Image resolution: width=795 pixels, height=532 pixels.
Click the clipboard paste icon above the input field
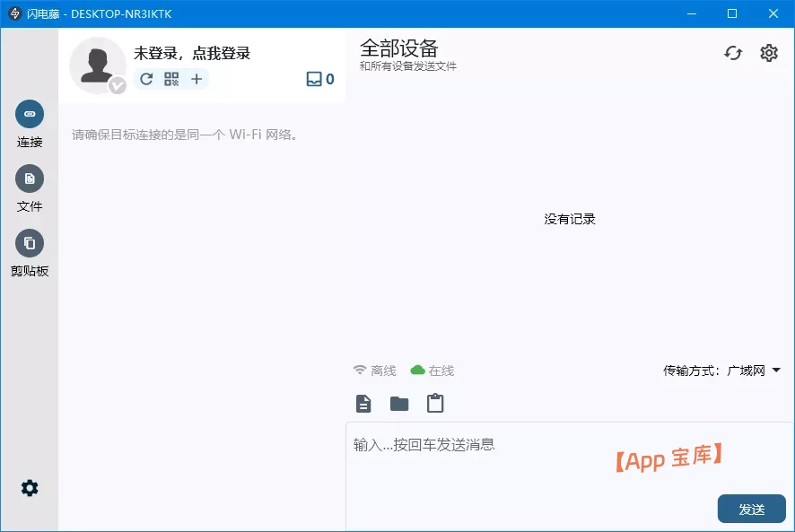434,403
